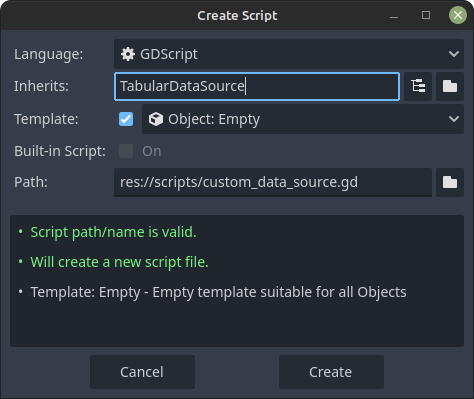Browse for parent script via Inherits folder icon
The image size is (474, 399).
[x=450, y=86]
